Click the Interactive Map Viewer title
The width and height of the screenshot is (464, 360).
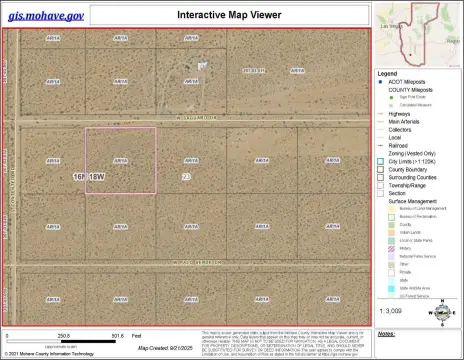(229, 15)
